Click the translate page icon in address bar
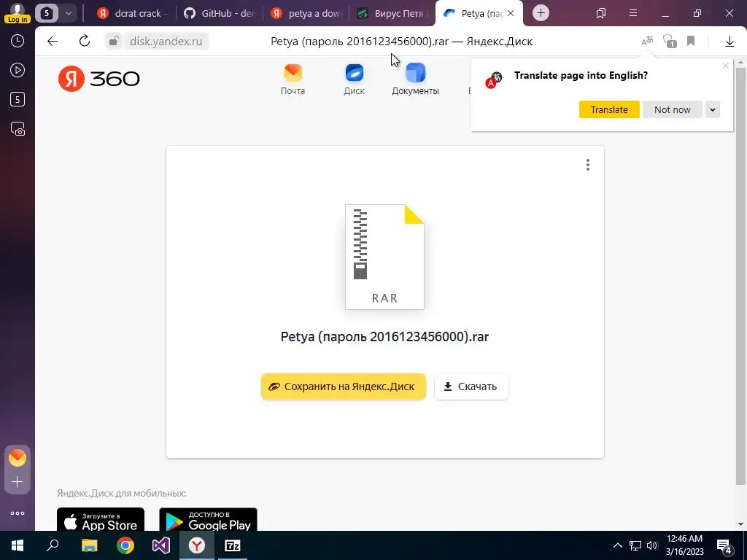 point(647,42)
